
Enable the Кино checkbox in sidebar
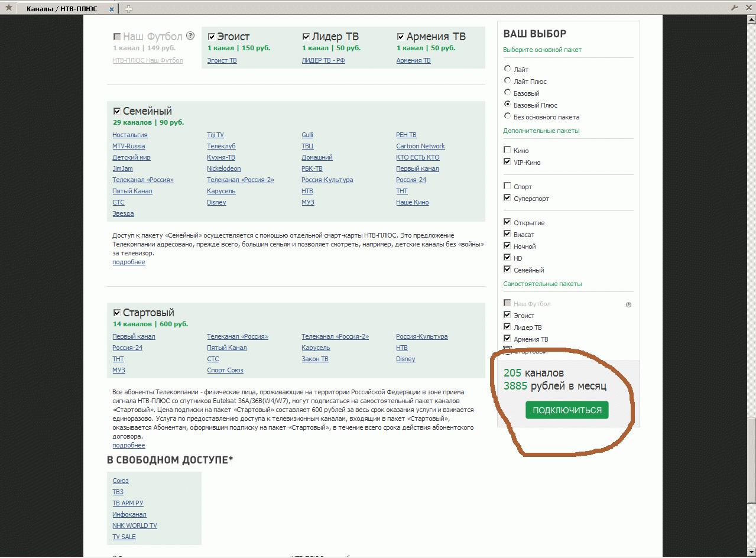tap(507, 150)
